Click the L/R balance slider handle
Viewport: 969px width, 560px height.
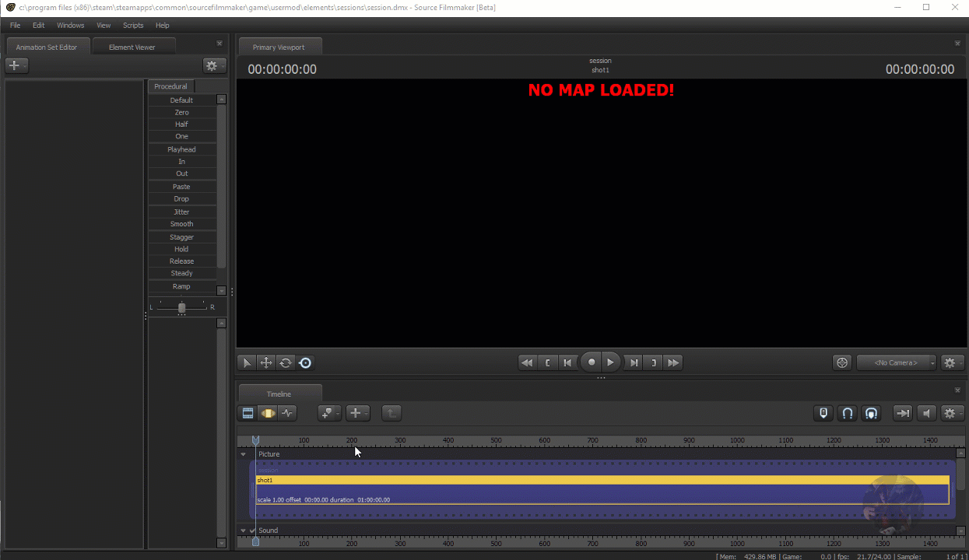click(182, 307)
